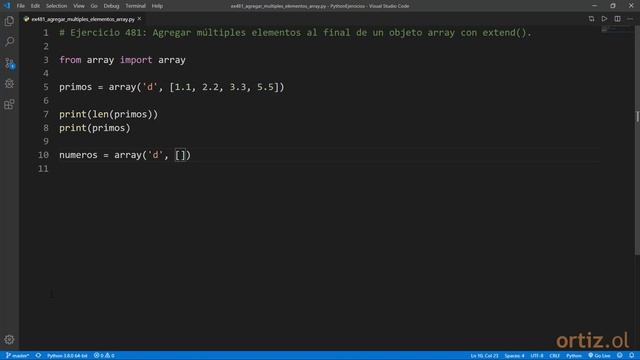Click the editor vertical scrollbar

pos(637,141)
